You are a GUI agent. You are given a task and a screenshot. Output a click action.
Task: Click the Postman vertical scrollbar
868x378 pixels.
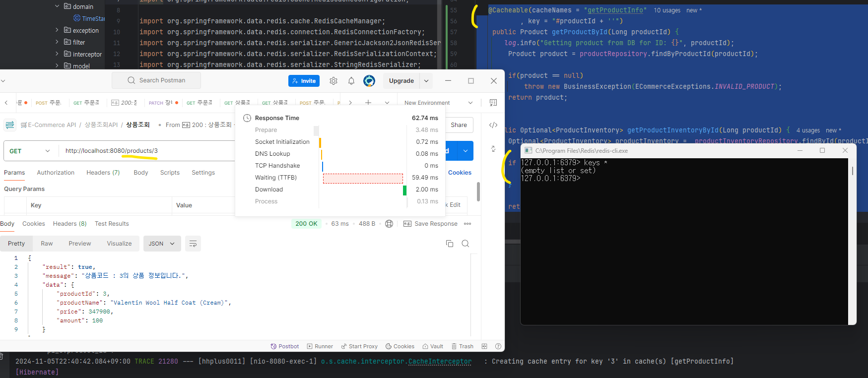pyautogui.click(x=478, y=191)
